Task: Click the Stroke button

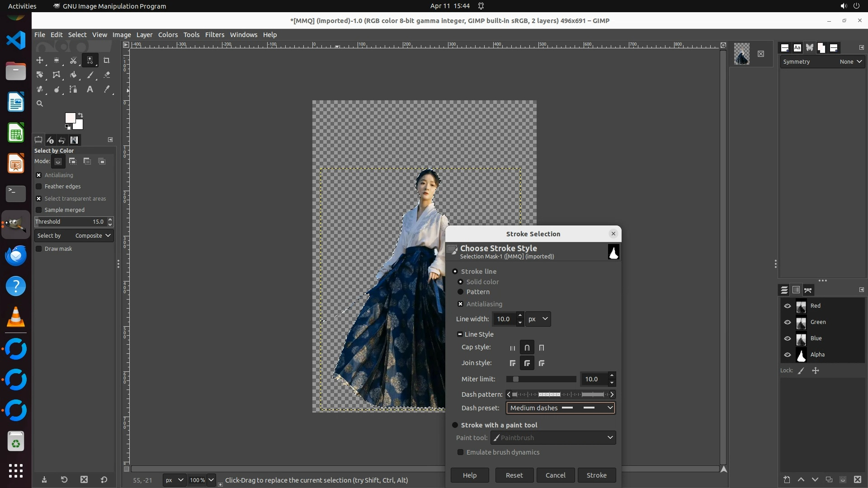Action: [596, 475]
